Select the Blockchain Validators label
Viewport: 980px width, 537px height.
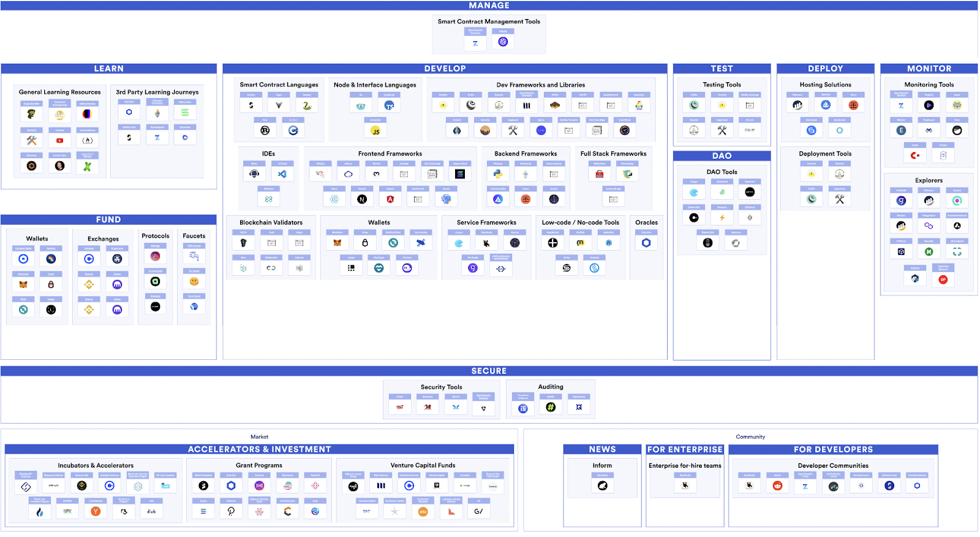tap(271, 223)
